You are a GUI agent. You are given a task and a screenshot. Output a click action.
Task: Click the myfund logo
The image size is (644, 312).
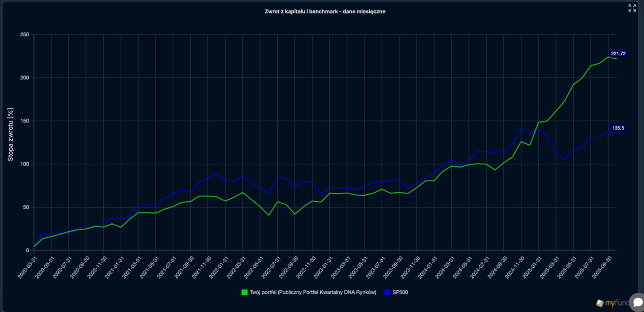coord(612,303)
